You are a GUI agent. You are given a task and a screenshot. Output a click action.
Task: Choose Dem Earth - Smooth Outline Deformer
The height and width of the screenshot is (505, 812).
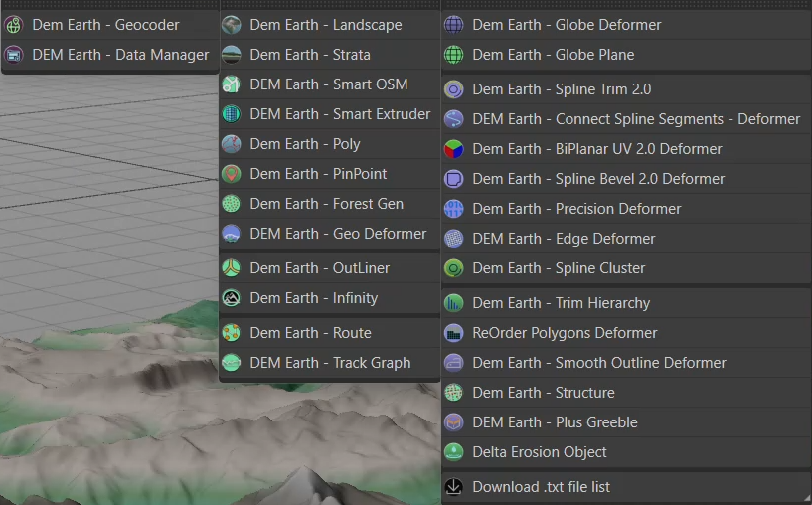coord(626,363)
